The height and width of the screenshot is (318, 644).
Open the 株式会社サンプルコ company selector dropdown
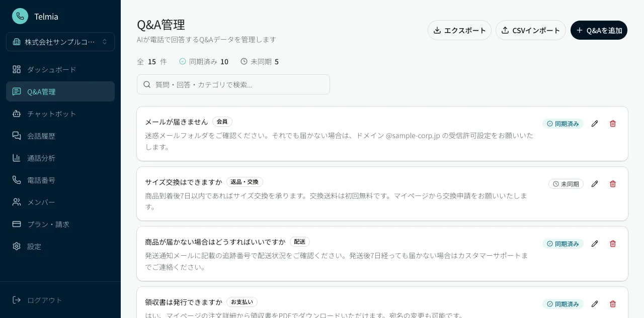click(60, 42)
